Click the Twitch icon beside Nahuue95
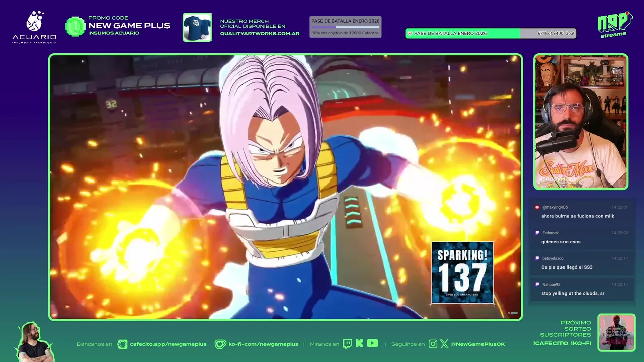Viewport: 644px width, 362px height. 537,284
